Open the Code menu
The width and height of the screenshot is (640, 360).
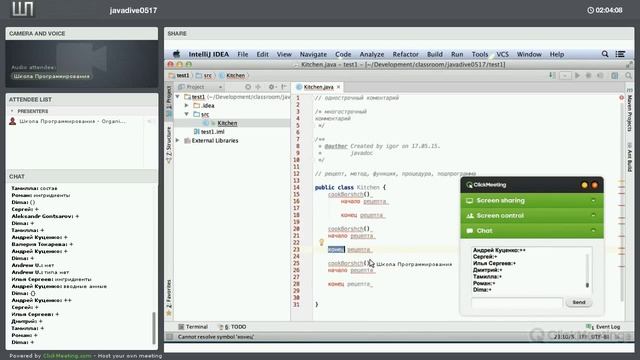pos(343,54)
